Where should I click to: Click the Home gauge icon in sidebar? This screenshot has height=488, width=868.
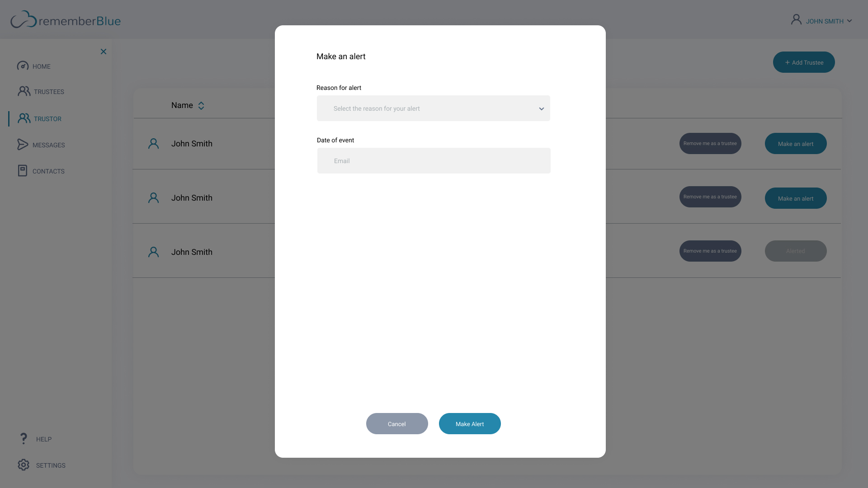coord(23,66)
